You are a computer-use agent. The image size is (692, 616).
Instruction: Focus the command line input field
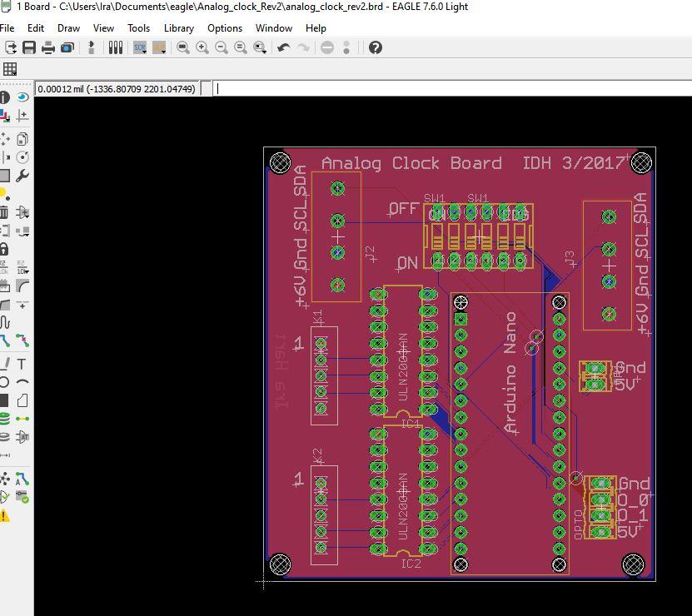[x=453, y=89]
